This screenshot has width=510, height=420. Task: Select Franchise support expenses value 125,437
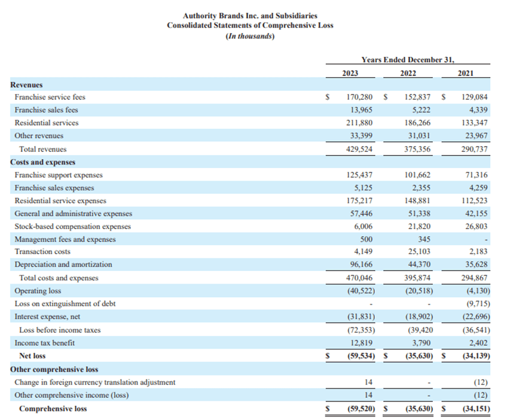(359, 175)
